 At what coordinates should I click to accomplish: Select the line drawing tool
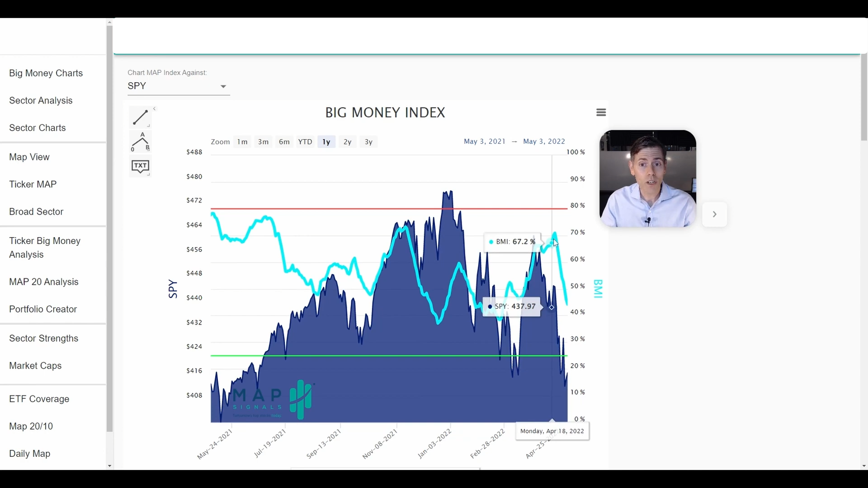140,117
